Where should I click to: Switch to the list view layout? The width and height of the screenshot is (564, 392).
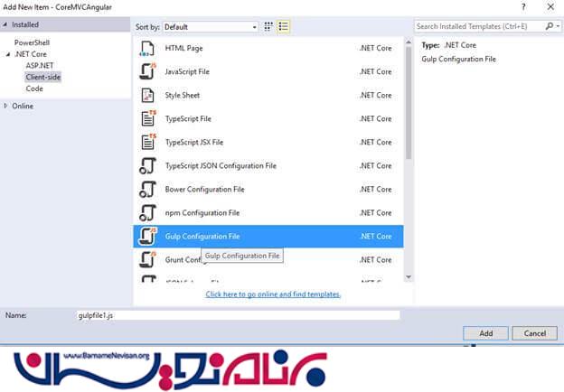point(283,27)
